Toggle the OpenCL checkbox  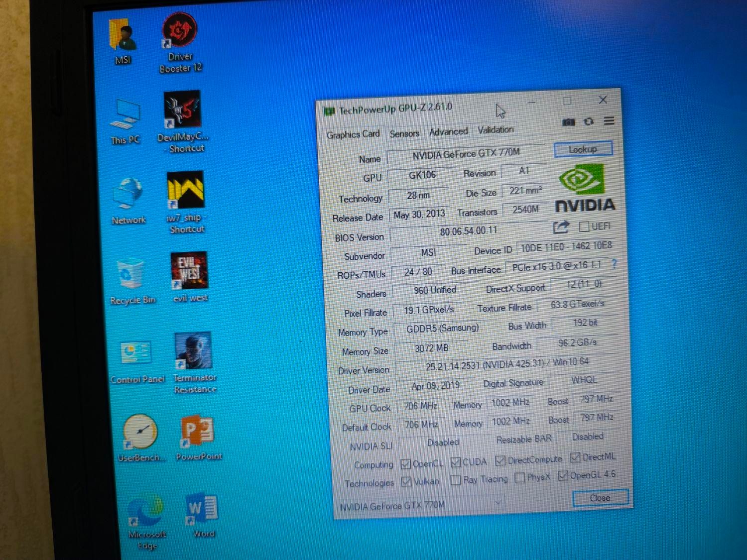pos(406,464)
